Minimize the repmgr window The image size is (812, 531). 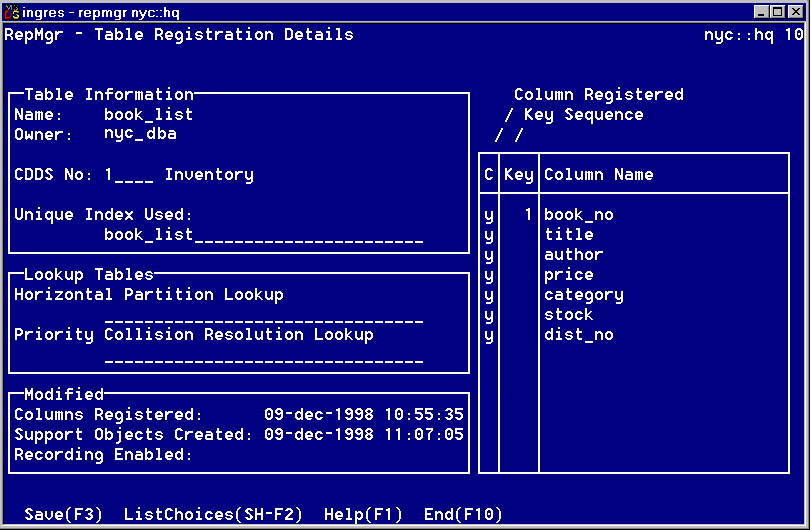pos(763,11)
